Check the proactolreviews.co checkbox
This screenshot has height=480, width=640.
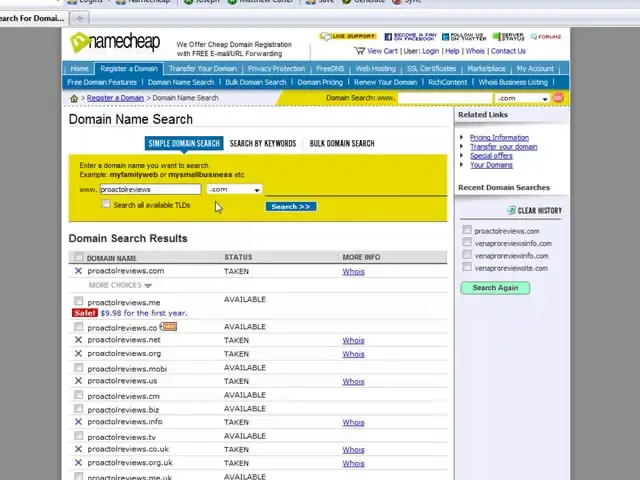point(78,327)
